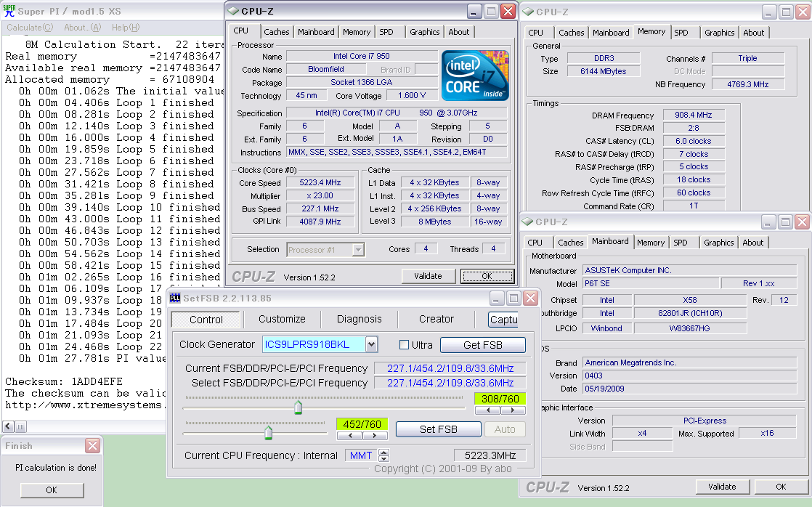Image resolution: width=812 pixels, height=507 pixels.
Task: Enable the Ultra checkbox in SetFSB
Action: pos(405,345)
